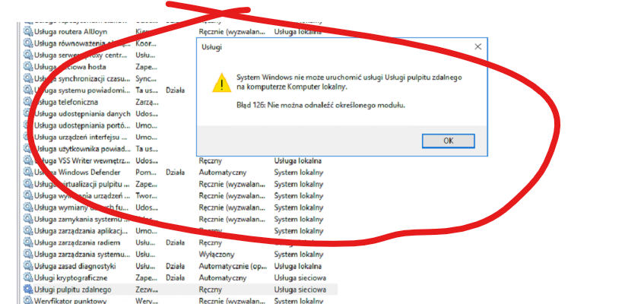644x304 pixels.
Task: Click 'System lokalny' logon of Usługa wirtualizacji pulpitu
Action: (x=299, y=184)
